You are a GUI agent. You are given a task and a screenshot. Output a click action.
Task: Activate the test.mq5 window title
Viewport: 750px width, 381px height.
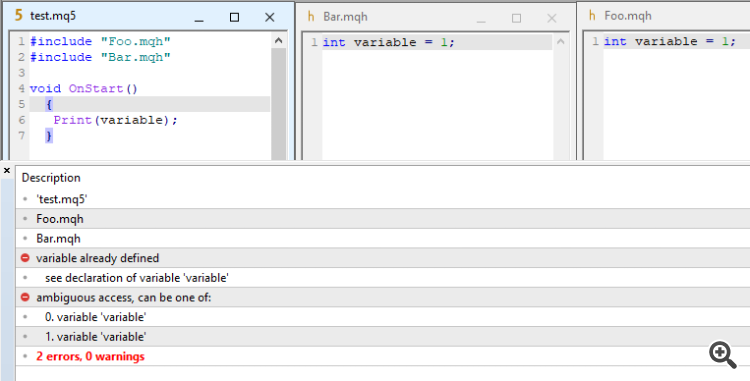coord(53,16)
